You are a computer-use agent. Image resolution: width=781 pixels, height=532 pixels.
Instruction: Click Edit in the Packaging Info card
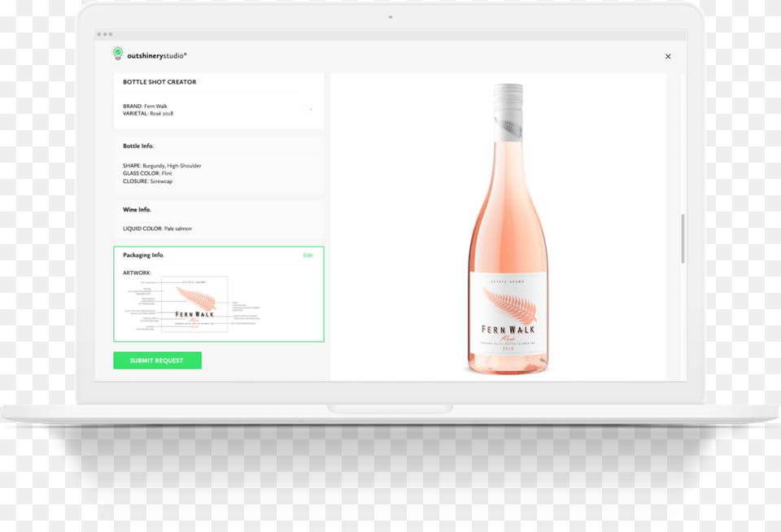coord(308,255)
